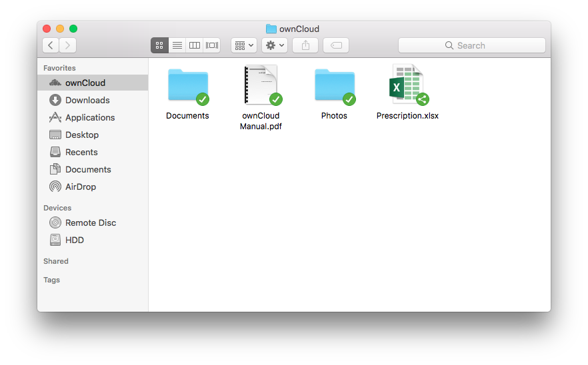This screenshot has width=588, height=365.
Task: Click the Prescription.xlsx file name label
Action: point(407,116)
